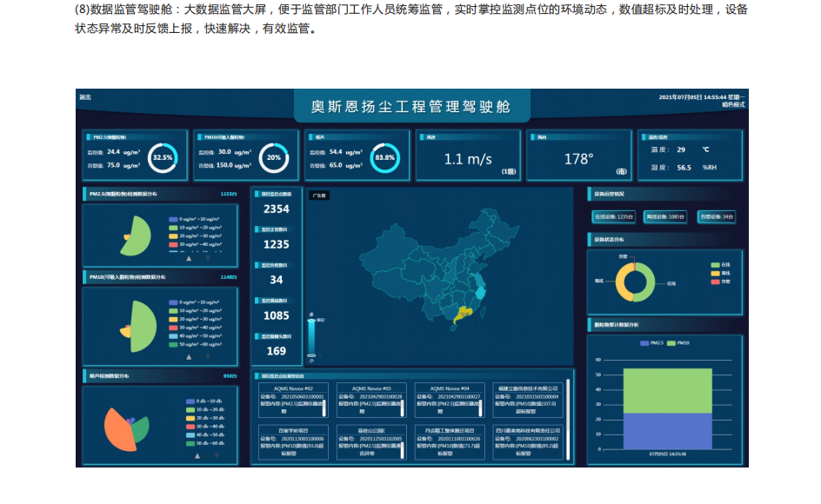Click the 1085 count in the statistics column

(x=277, y=316)
